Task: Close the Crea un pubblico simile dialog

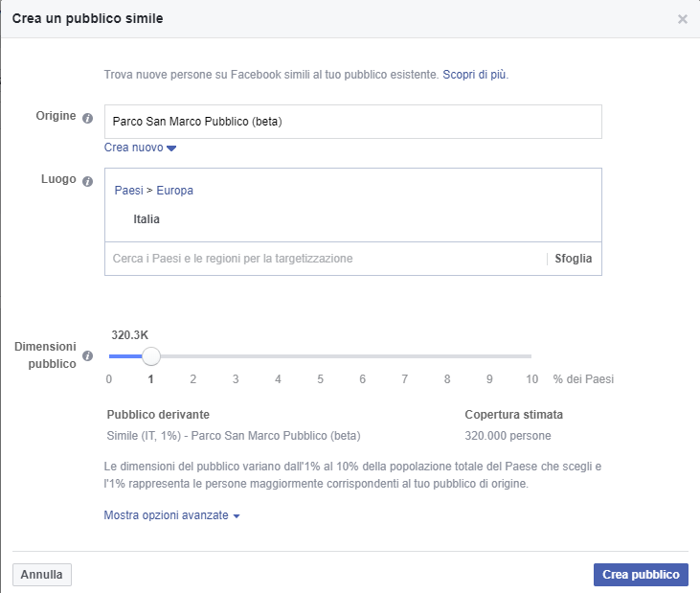Action: tap(682, 19)
